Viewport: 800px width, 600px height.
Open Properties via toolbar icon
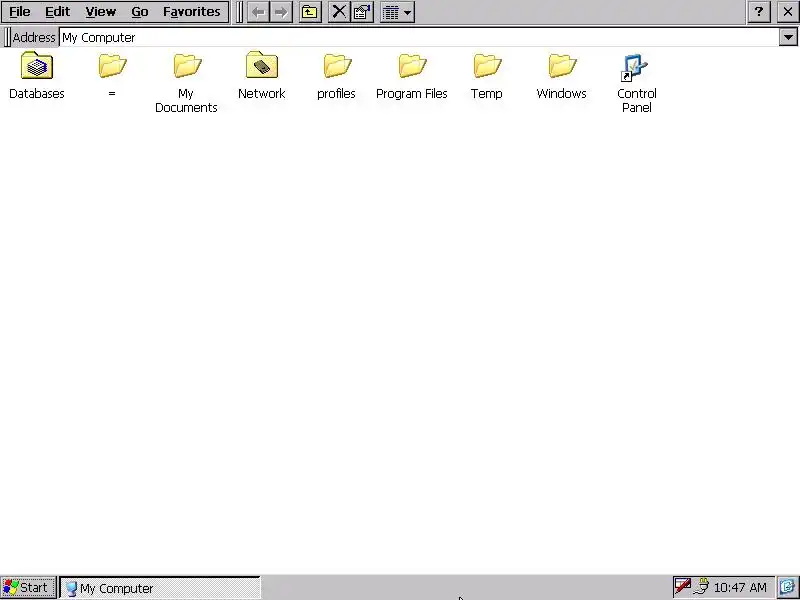tap(362, 12)
